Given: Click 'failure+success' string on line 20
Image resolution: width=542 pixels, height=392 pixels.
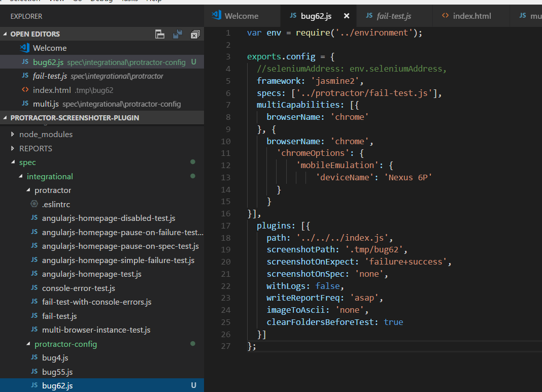Looking at the screenshot, I should point(406,262).
